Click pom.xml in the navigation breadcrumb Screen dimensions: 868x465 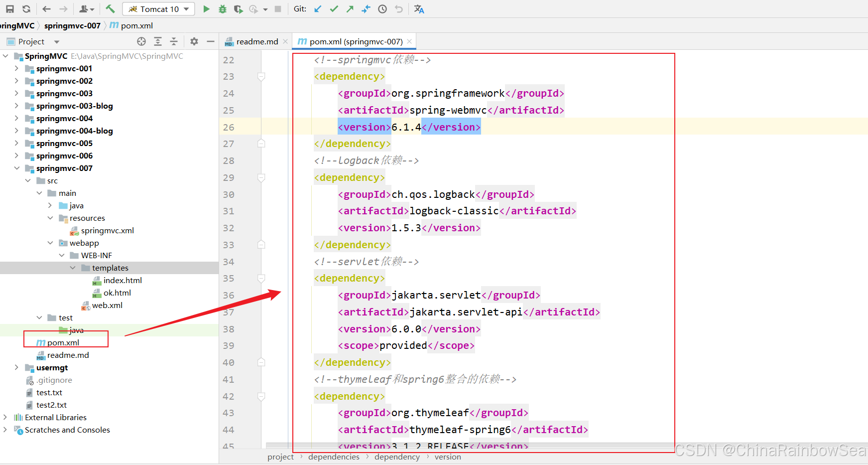point(131,25)
